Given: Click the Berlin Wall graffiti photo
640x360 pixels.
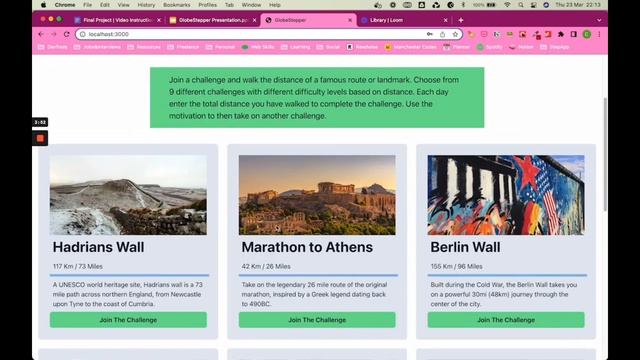Looking at the screenshot, I should click(506, 195).
